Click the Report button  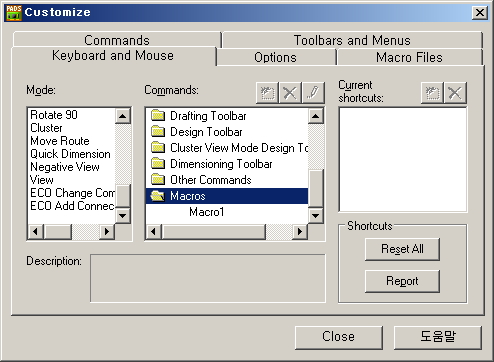[x=402, y=281]
